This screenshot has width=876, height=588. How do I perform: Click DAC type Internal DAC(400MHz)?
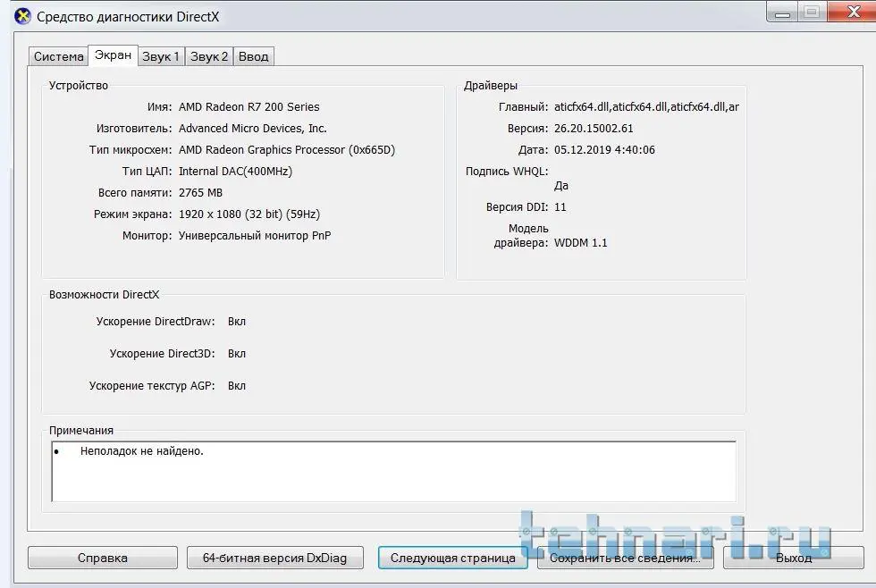[235, 172]
